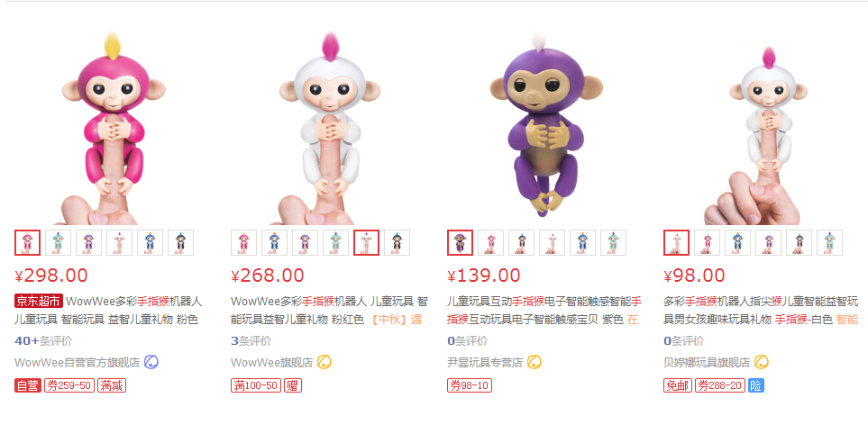
Task: Click the 券259-50 coupon tag
Action: [69, 385]
